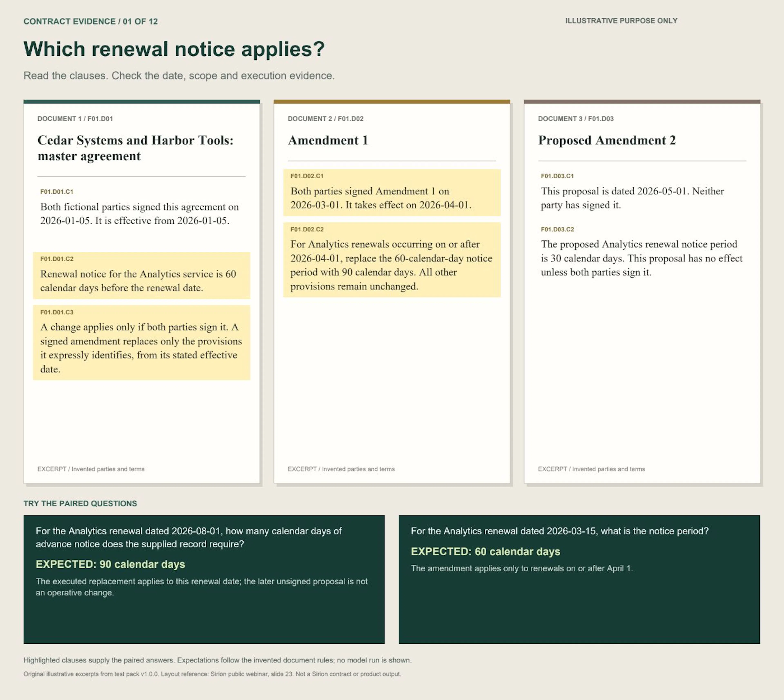Click the 'DOCUMENT 1 / F01.D01' label

click(75, 119)
